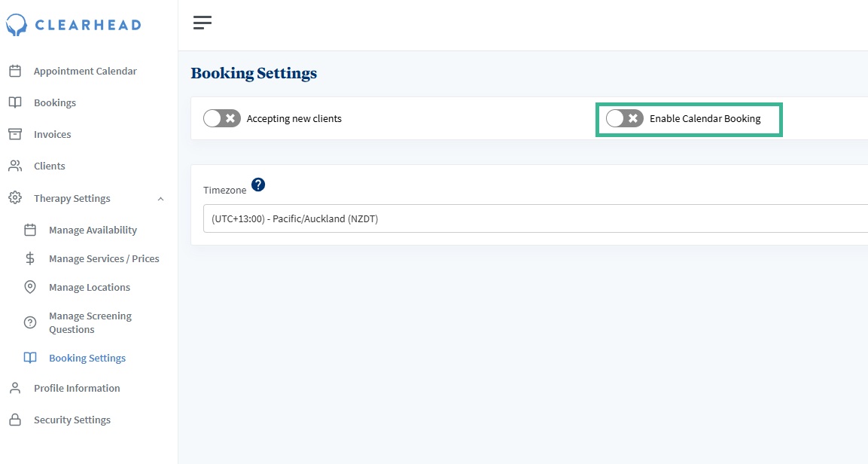This screenshot has height=464, width=868.
Task: Open the Timezone dropdown
Action: click(x=535, y=218)
